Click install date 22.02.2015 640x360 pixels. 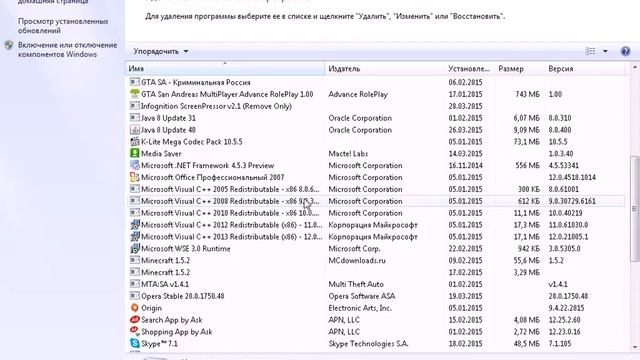[465, 248]
